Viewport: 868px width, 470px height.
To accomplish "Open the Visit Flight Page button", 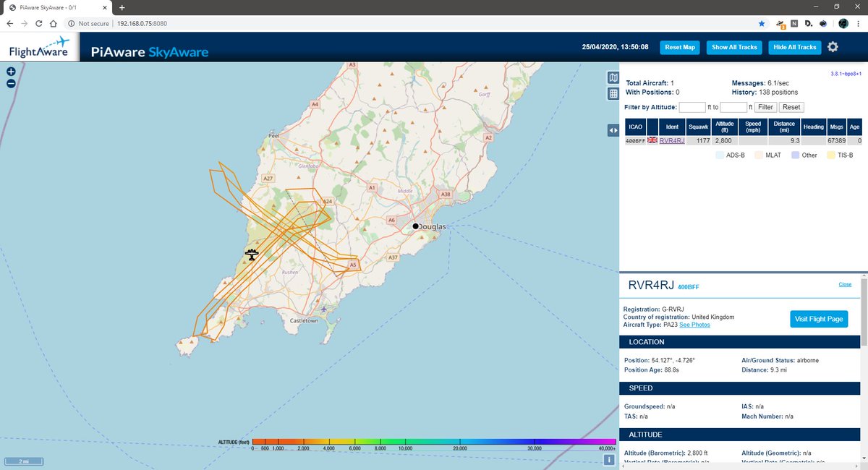I will point(819,318).
